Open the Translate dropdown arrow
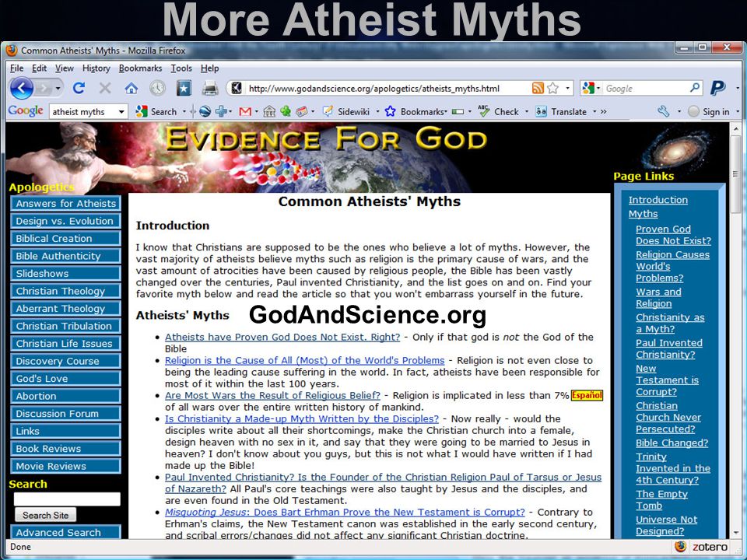Image resolution: width=747 pixels, height=560 pixels. click(x=594, y=111)
